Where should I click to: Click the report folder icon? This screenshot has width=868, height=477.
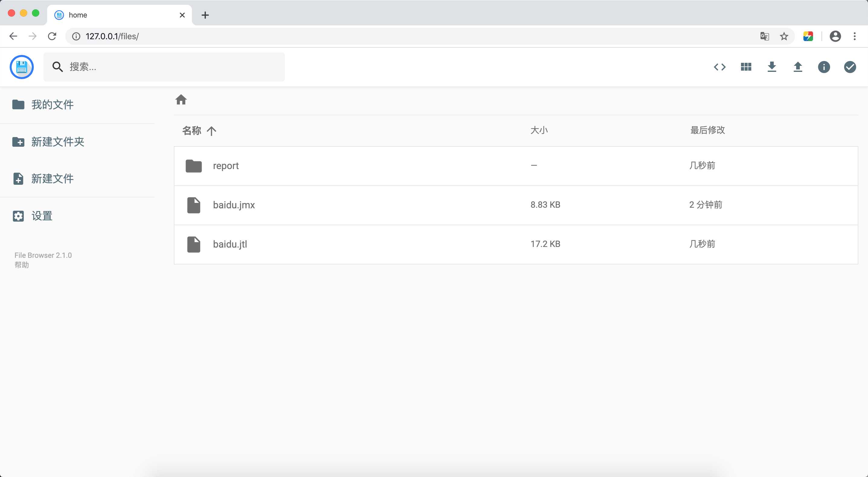194,166
